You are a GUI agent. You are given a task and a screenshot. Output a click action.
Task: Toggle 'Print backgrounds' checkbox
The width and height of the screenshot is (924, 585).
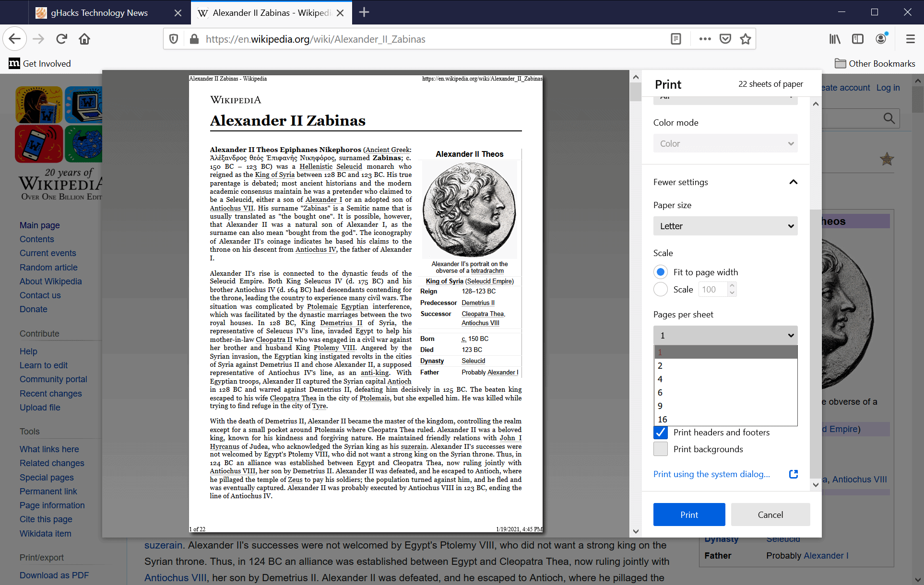[660, 448]
